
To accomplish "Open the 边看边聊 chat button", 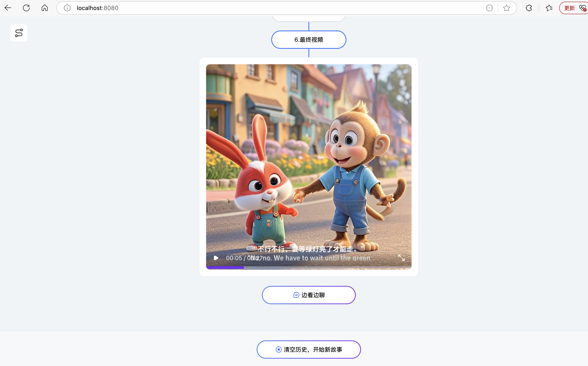I will click(x=309, y=295).
